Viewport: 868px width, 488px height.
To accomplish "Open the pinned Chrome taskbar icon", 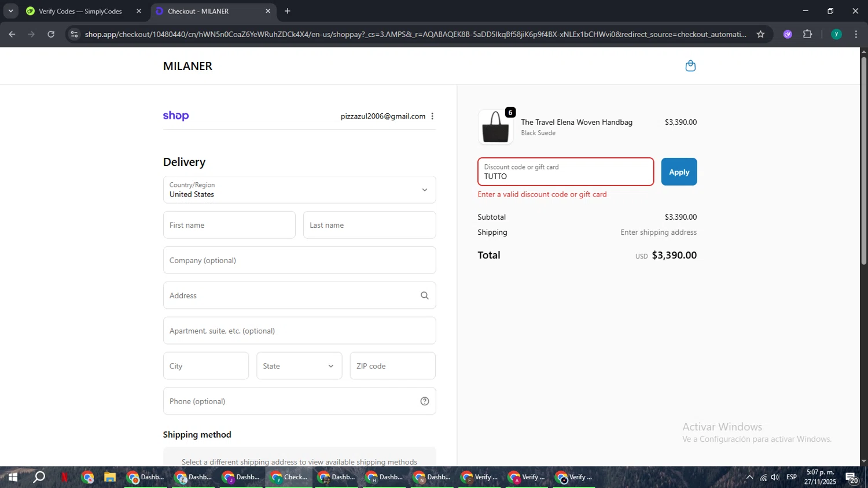I will 87,477.
